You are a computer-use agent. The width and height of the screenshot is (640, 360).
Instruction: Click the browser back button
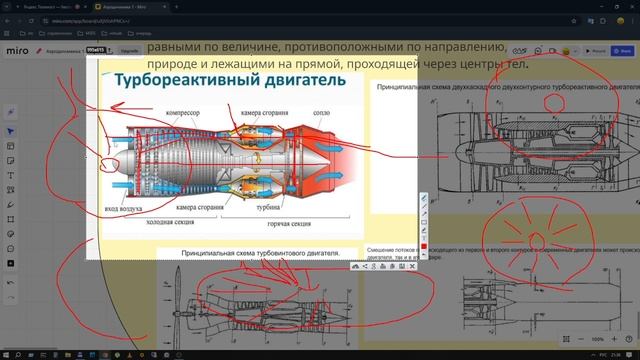[7, 21]
